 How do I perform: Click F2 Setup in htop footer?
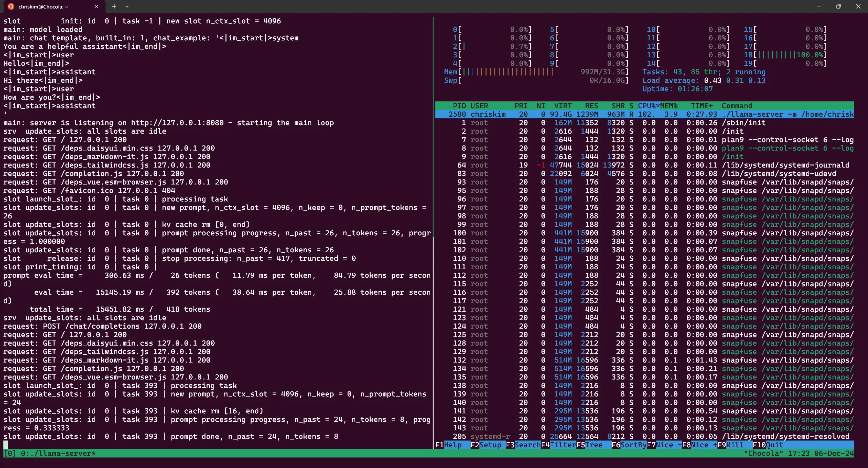[488, 445]
